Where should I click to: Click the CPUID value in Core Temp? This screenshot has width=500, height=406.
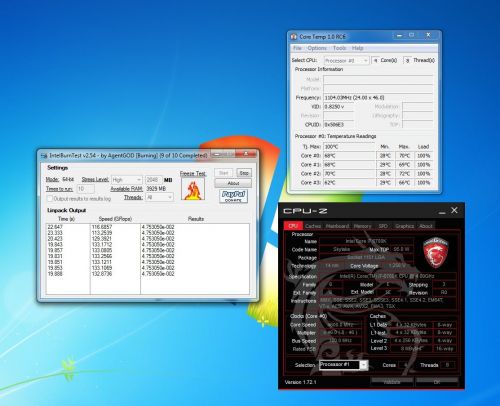pyautogui.click(x=338, y=124)
